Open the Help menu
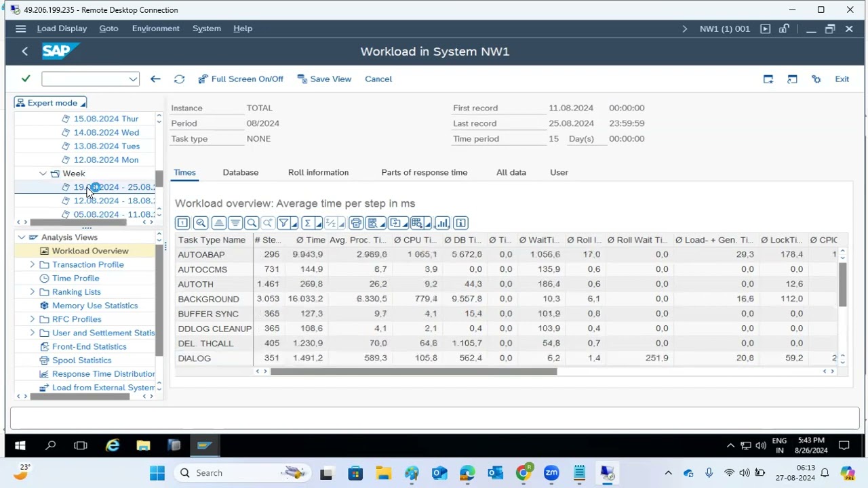Viewport: 868px width, 488px height. (243, 28)
